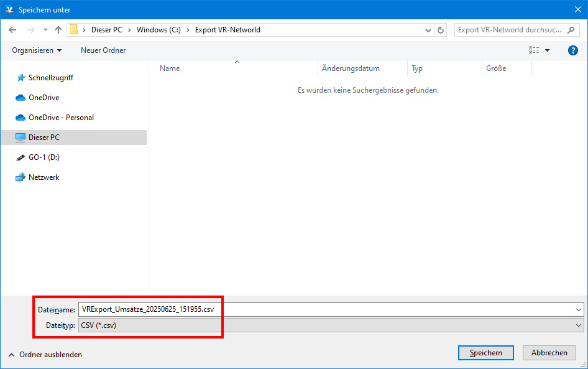
Task: Click the search magnifier icon
Action: click(x=571, y=30)
